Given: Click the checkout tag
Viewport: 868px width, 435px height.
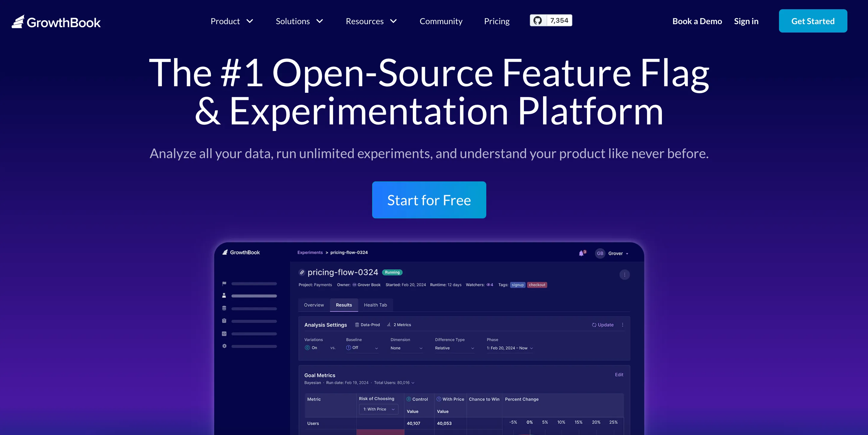Looking at the screenshot, I should pos(537,285).
